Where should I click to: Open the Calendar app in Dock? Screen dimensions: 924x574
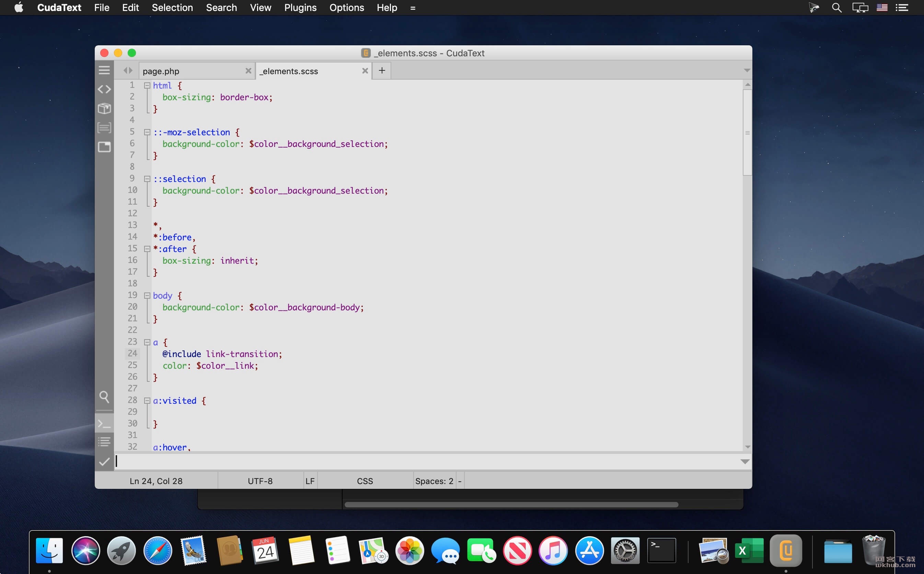pos(265,550)
